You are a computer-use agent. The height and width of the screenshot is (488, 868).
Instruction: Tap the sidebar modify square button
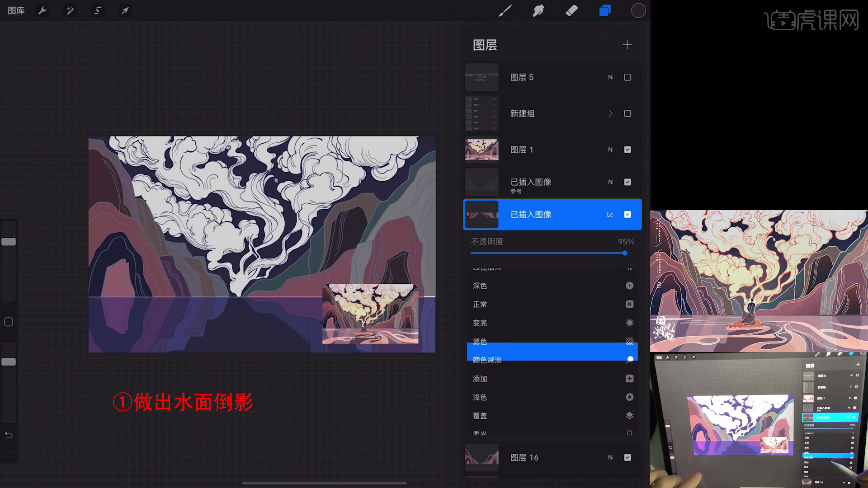9,322
